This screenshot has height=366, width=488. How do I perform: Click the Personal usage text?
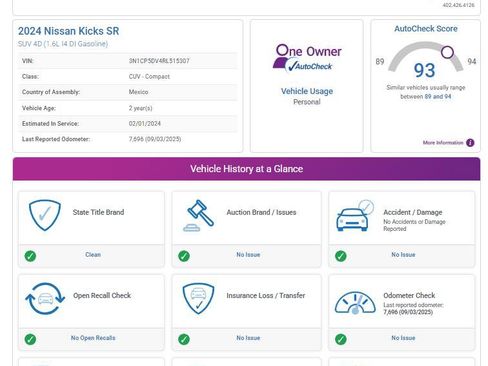coord(307,102)
